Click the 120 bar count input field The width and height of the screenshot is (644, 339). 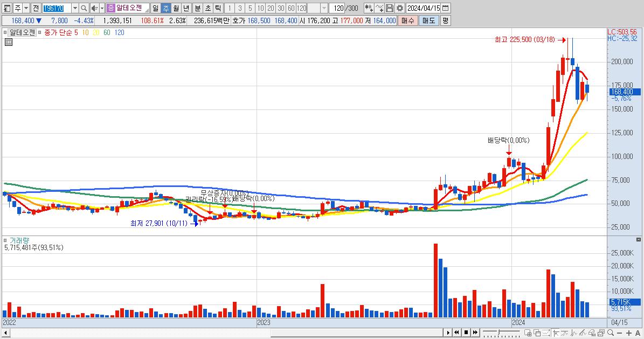click(x=337, y=8)
